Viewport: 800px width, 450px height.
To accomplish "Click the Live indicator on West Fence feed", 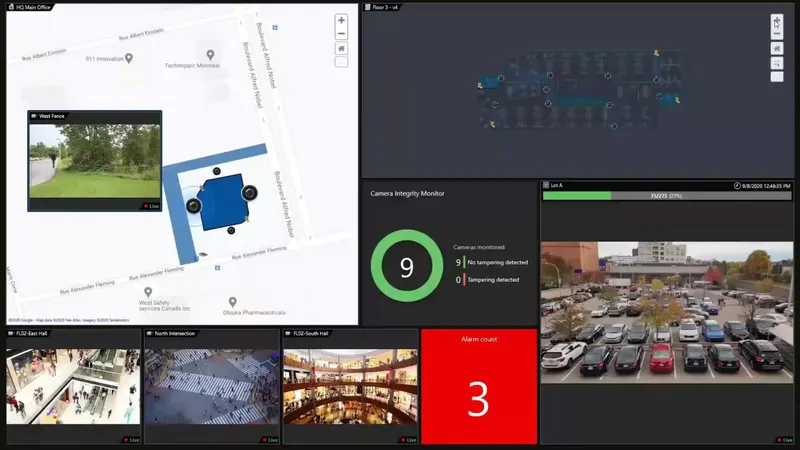I will [x=152, y=206].
